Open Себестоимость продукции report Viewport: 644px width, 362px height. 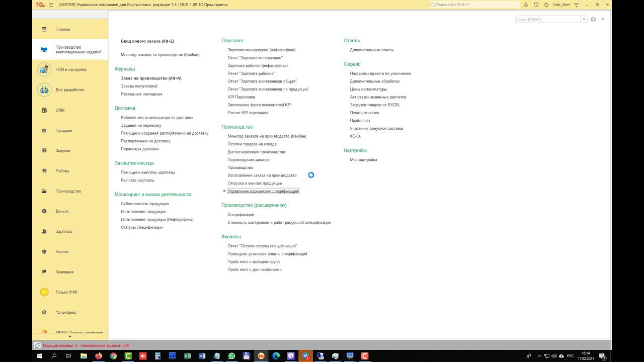point(145,204)
